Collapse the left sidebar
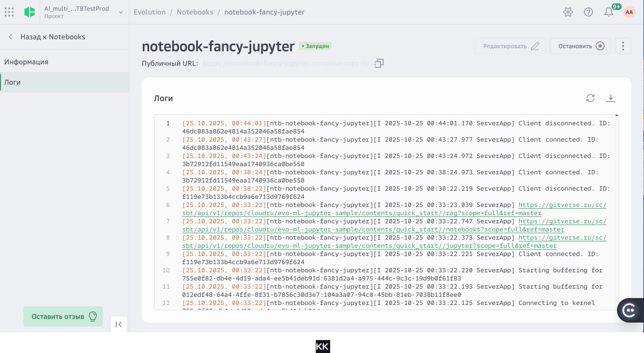Screen dimensions: 644x353 pos(118,324)
